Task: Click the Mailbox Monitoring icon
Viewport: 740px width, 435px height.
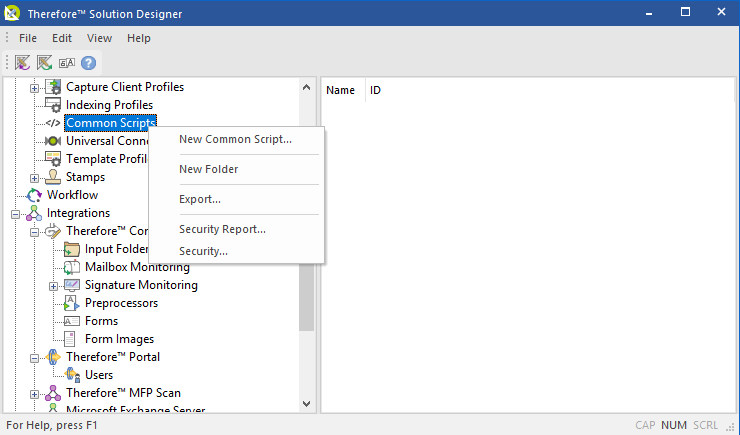Action: [71, 267]
